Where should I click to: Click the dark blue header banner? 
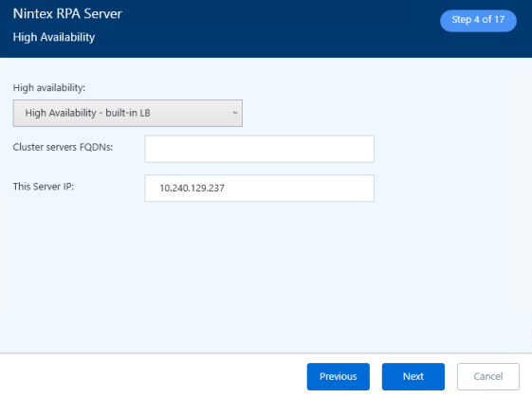266,28
